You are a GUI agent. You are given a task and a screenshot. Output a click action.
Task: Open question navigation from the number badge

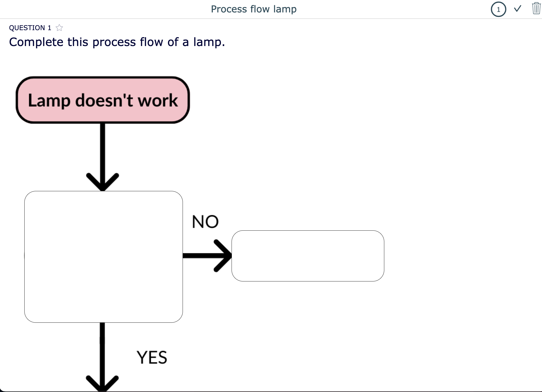(x=498, y=10)
